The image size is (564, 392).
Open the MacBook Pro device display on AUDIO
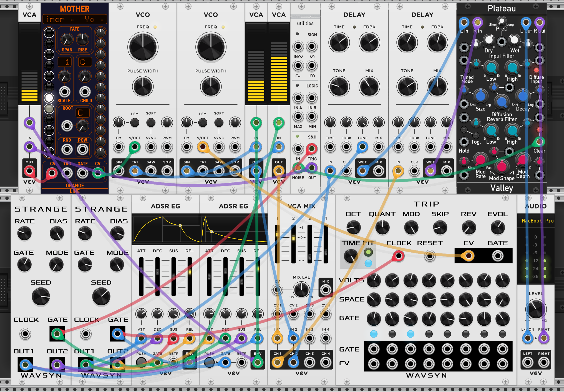536,221
